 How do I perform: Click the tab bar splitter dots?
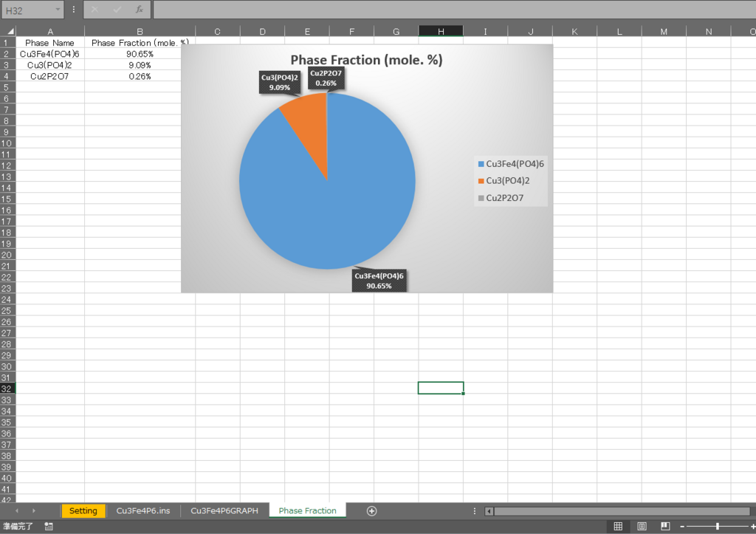475,511
